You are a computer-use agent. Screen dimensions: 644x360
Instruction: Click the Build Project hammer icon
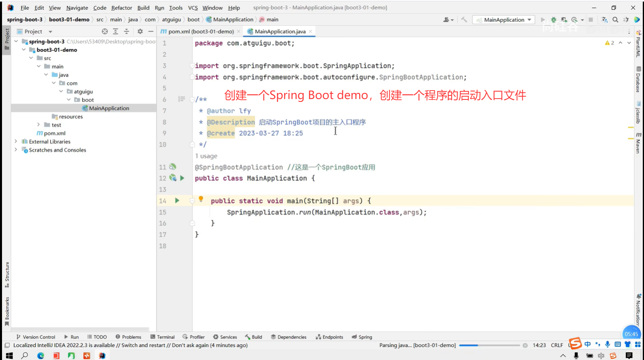pyautogui.click(x=464, y=19)
